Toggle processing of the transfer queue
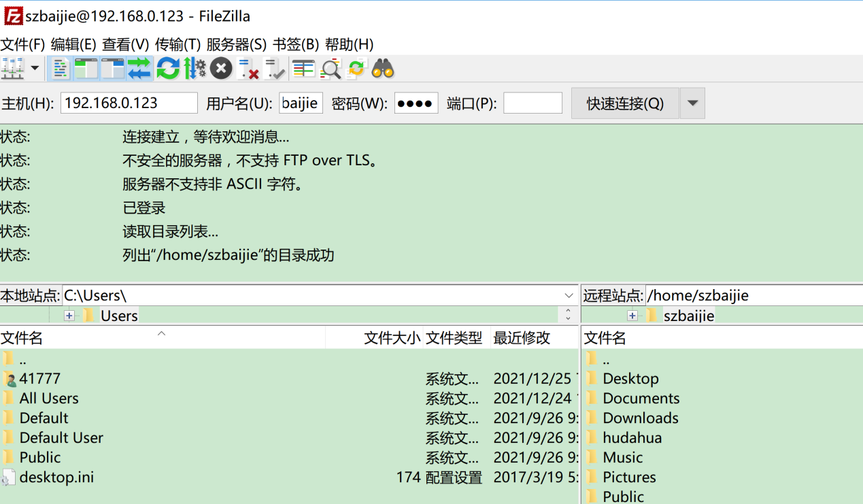The image size is (863, 504). click(194, 69)
